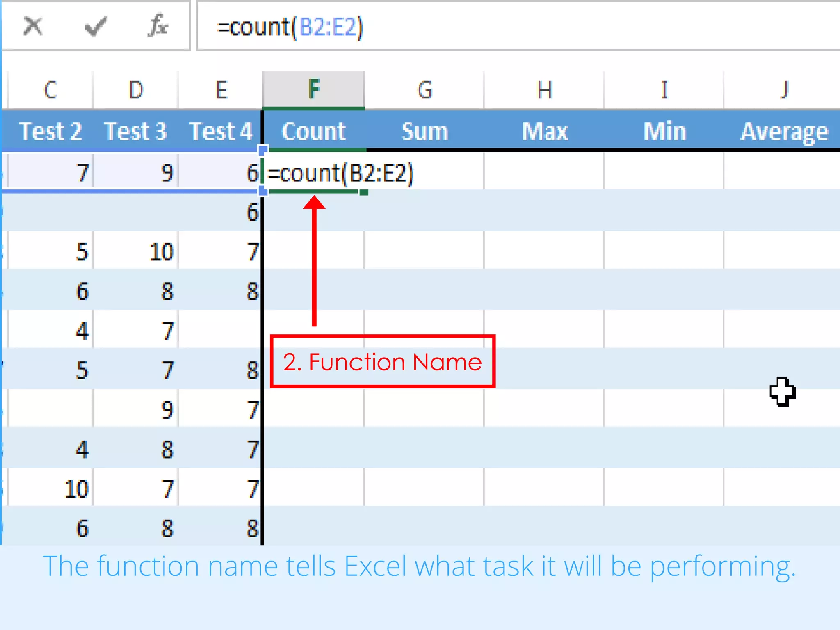Select column I header
This screenshot has height=630, width=840.
(664, 90)
